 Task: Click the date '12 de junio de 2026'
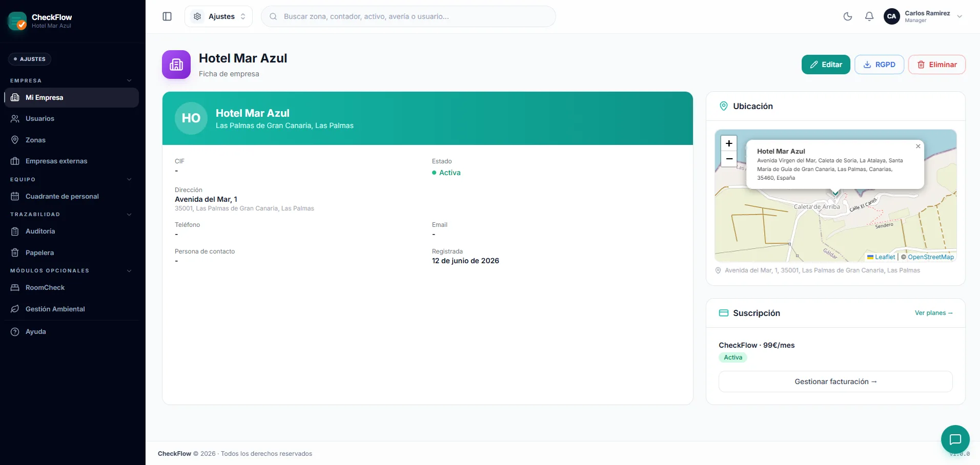coord(465,261)
